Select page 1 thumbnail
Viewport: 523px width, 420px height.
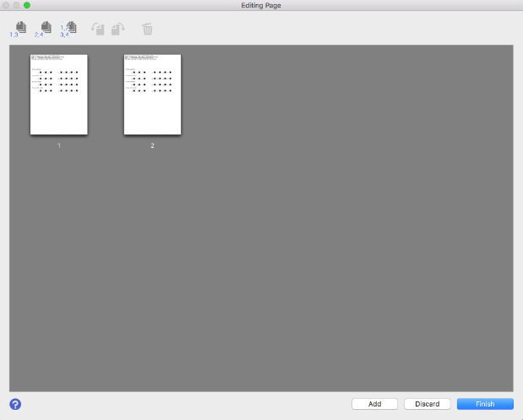pyautogui.click(x=59, y=95)
